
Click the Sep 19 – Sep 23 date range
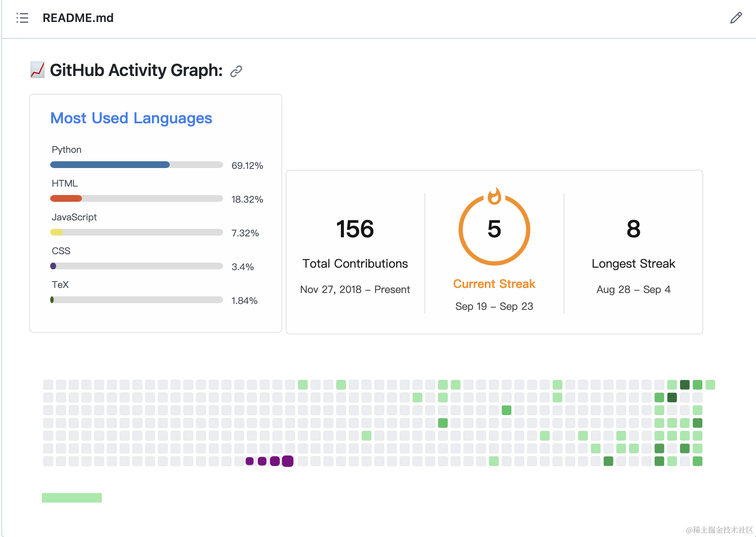tap(494, 306)
